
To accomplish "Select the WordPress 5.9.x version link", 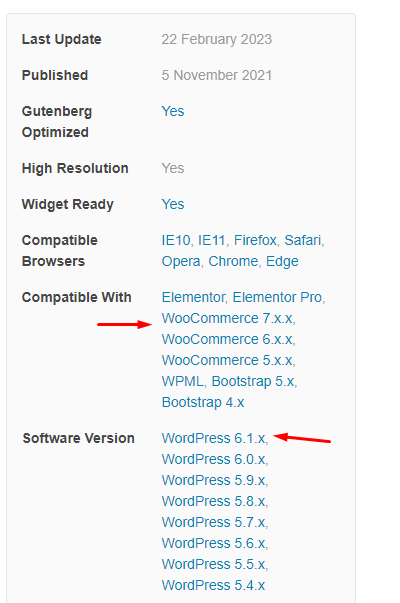I will click(213, 480).
